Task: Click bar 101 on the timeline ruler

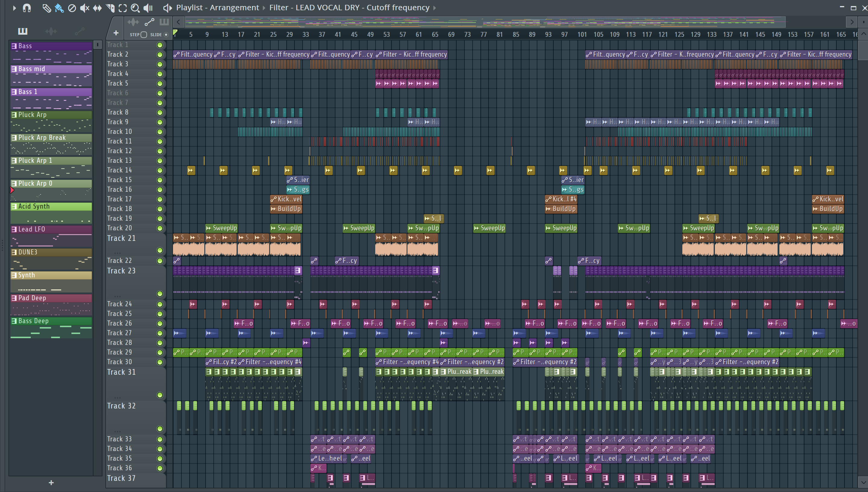Action: 582,34
